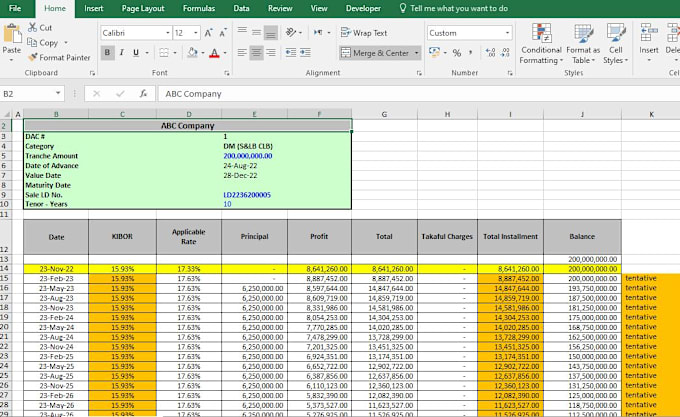Viewport: 680px width, 417px height.
Task: Switch to the Data tab
Action: (241, 8)
